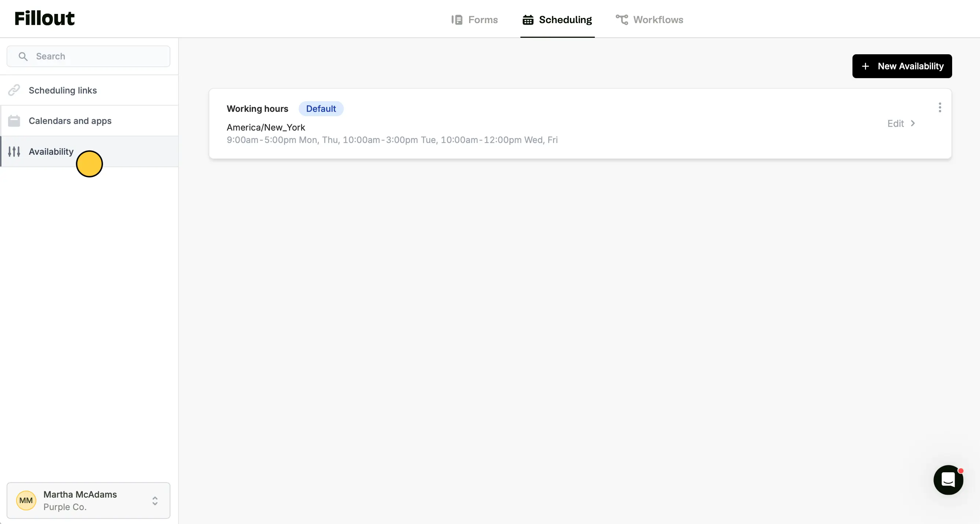Click the Fillout logo
980x524 pixels.
[x=44, y=18]
